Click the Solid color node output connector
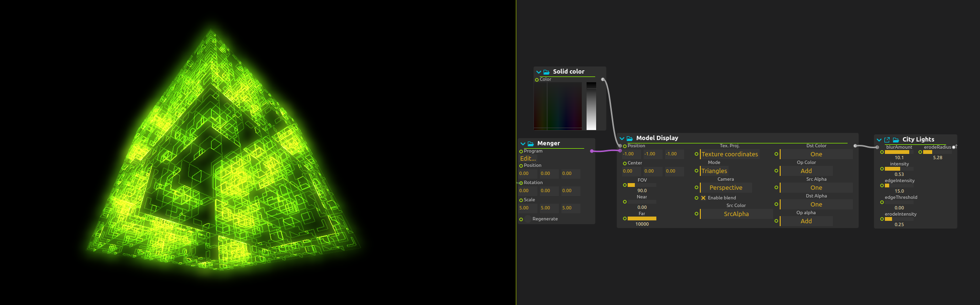This screenshot has height=305, width=980. click(x=603, y=79)
